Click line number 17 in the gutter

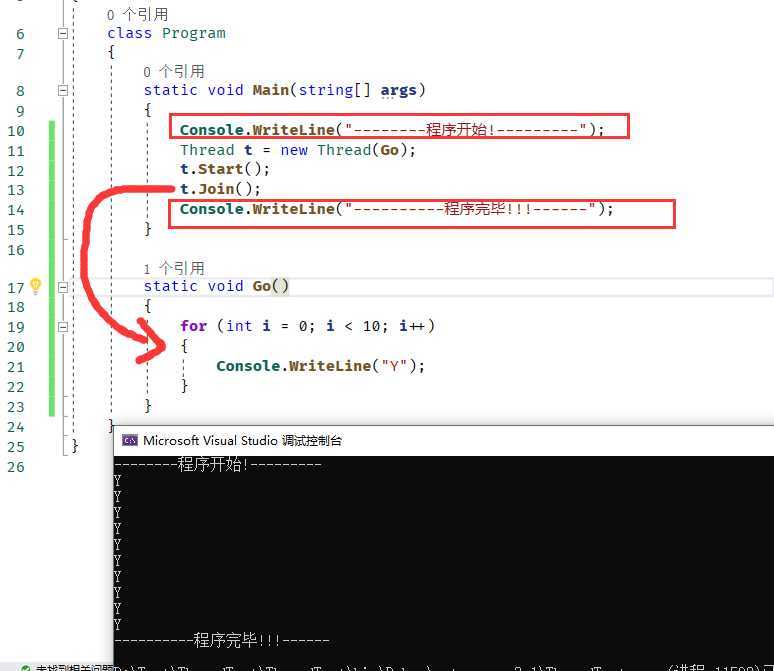click(x=16, y=288)
